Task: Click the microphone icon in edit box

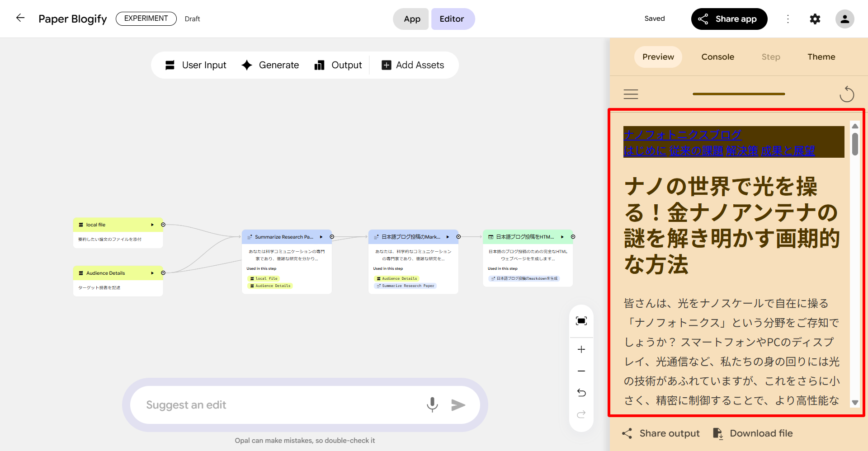Action: pos(432,404)
